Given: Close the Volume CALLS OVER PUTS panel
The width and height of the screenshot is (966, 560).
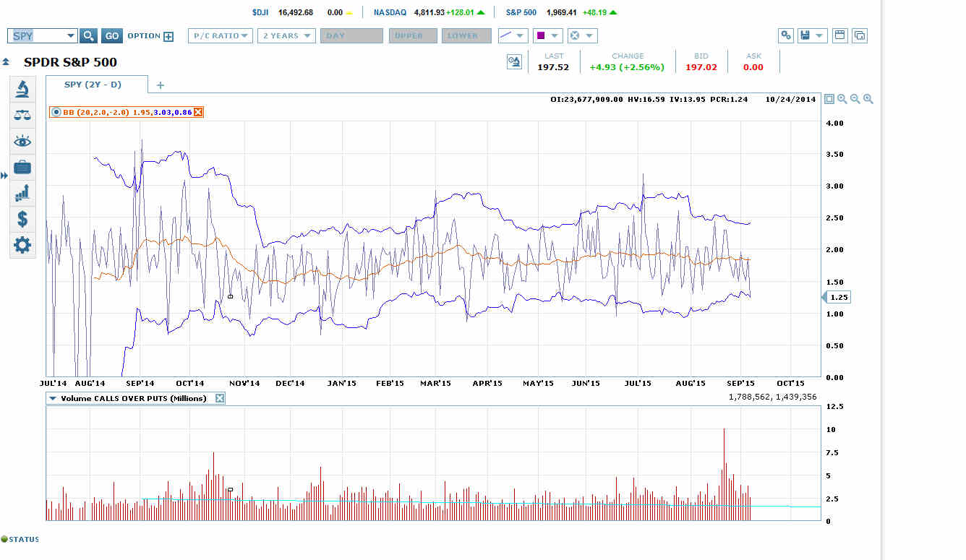Looking at the screenshot, I should 220,398.
